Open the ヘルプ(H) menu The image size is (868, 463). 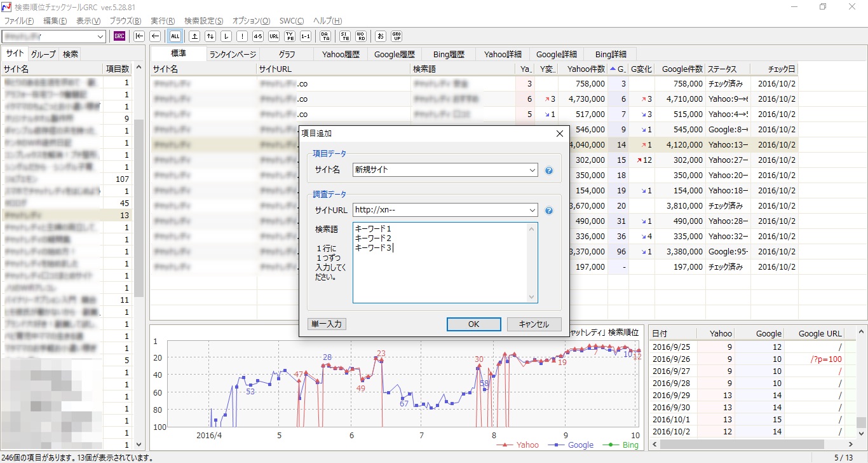(327, 21)
